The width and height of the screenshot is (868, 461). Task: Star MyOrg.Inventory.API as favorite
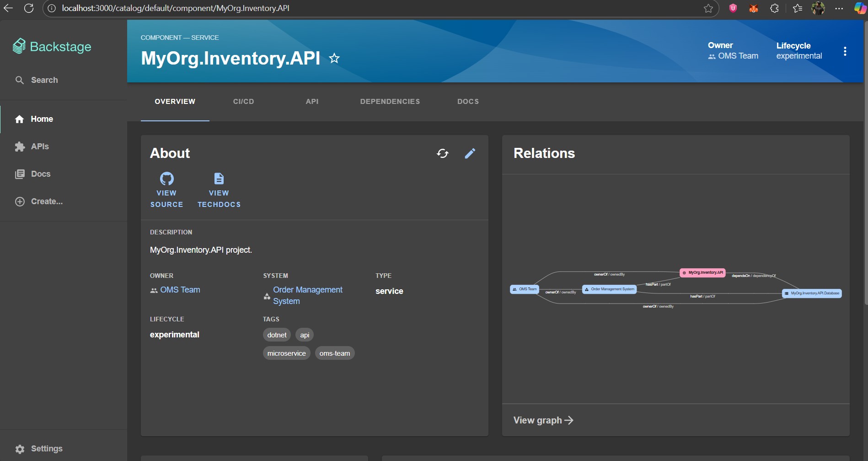[334, 58]
